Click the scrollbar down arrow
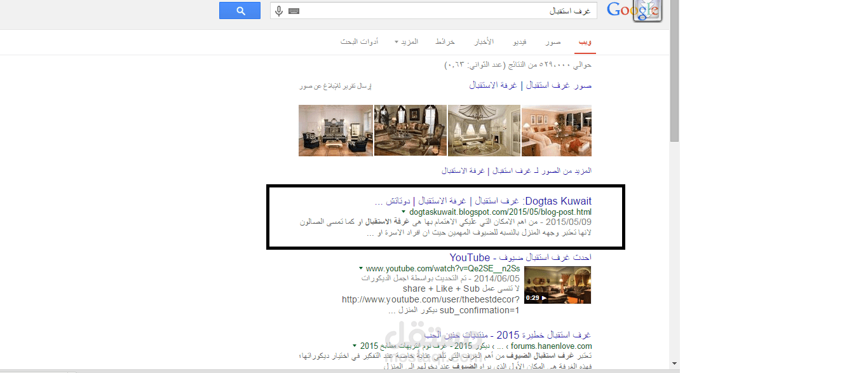The image size is (868, 373). click(x=674, y=363)
